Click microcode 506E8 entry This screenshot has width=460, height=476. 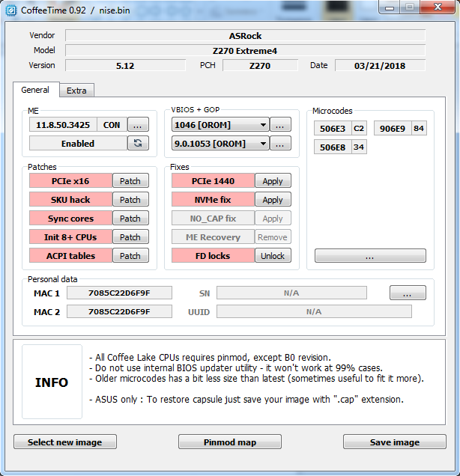tap(333, 147)
